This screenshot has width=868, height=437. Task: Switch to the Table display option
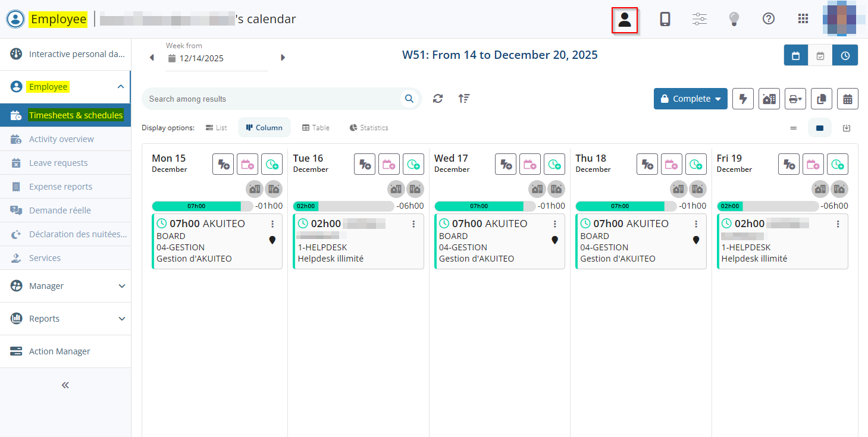(315, 128)
